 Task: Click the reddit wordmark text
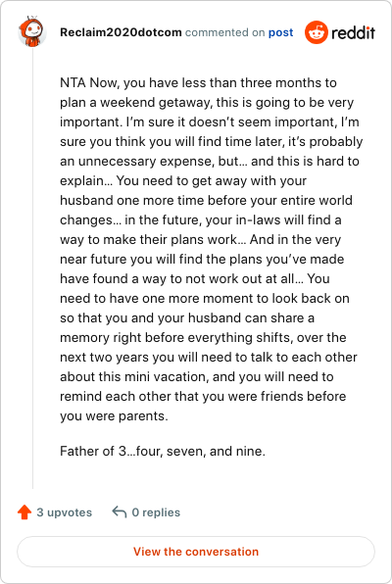click(353, 32)
